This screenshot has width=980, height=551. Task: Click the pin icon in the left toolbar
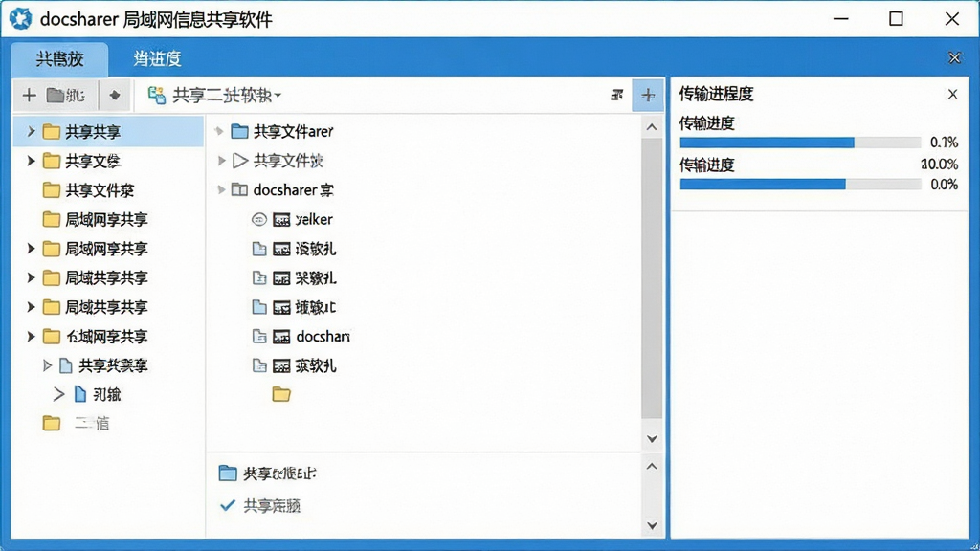point(115,95)
